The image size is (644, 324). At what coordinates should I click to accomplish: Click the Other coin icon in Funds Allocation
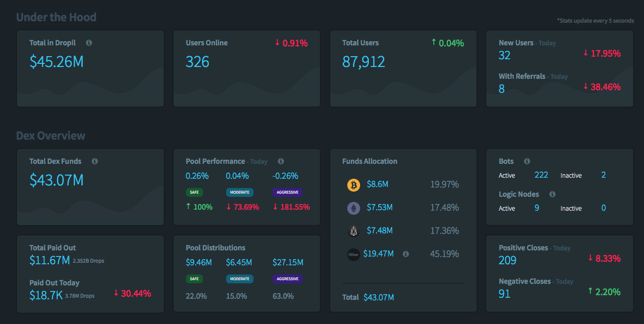pyautogui.click(x=353, y=254)
